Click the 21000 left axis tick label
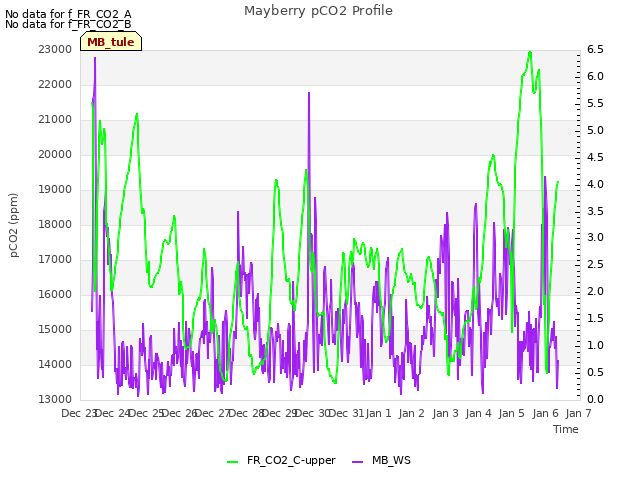This screenshot has width=640, height=480. click(x=55, y=120)
